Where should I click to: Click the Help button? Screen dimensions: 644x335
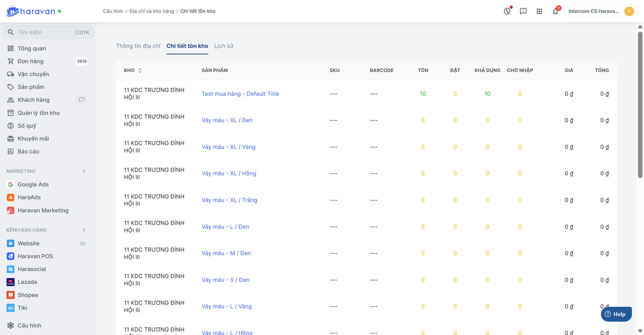616,314
